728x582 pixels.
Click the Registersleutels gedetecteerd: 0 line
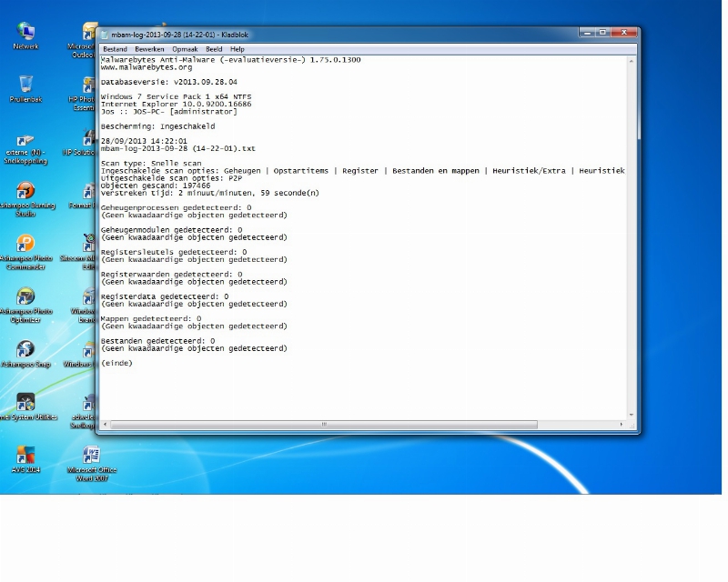click(x=174, y=252)
